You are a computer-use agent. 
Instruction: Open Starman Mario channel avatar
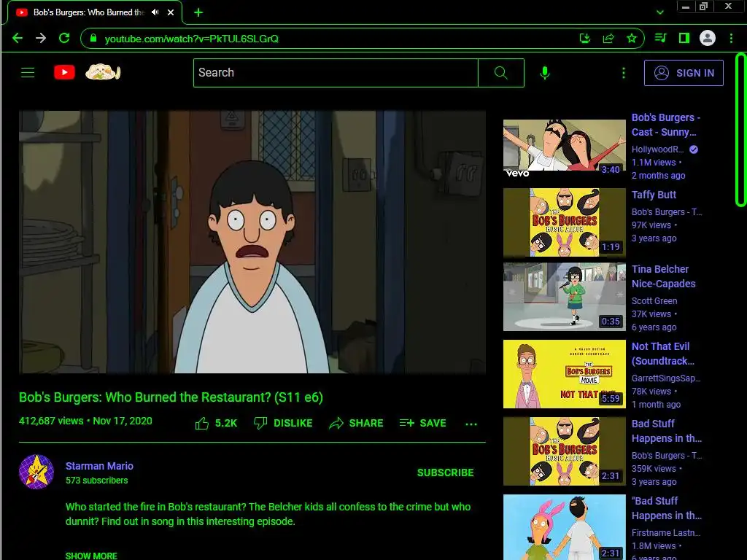point(36,472)
